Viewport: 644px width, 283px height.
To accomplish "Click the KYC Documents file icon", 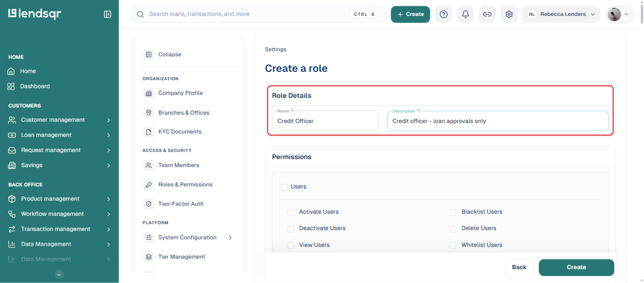I will 149,132.
